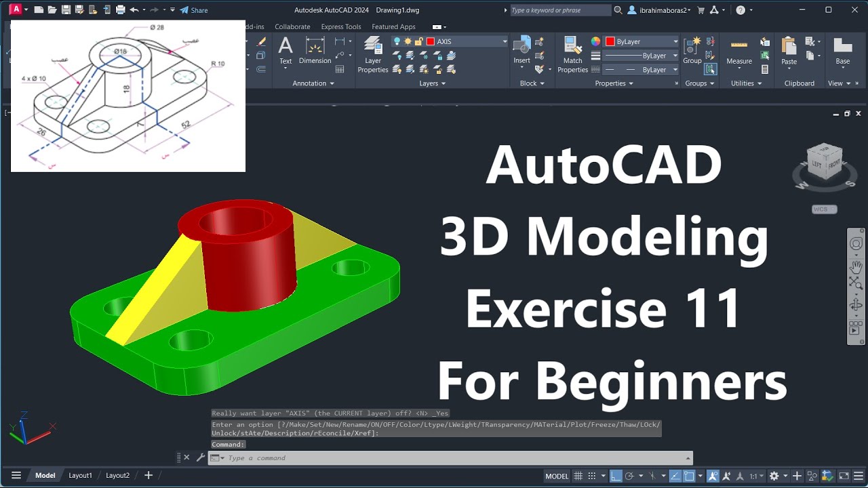Viewport: 868px width, 488px height.
Task: Open the Collaborate ribbon tab
Action: [292, 26]
